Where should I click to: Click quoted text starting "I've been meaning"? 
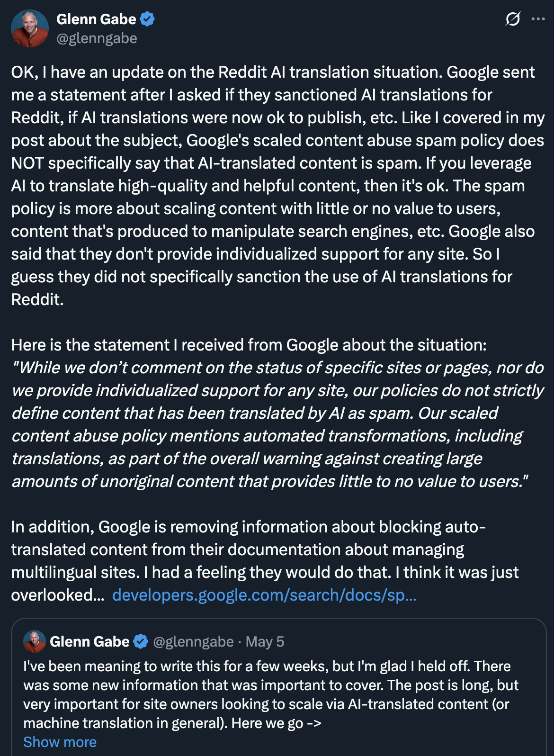[x=271, y=694]
